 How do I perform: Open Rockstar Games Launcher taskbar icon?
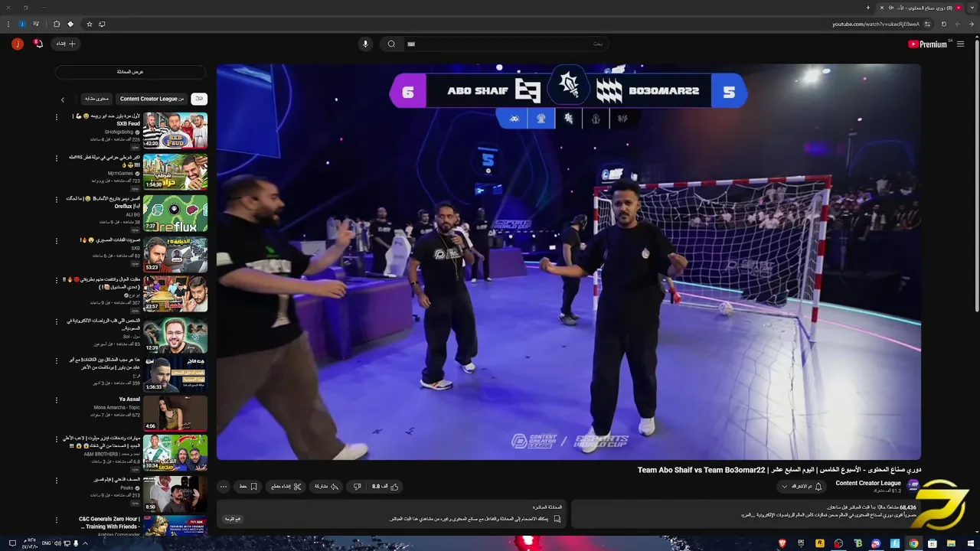(820, 543)
